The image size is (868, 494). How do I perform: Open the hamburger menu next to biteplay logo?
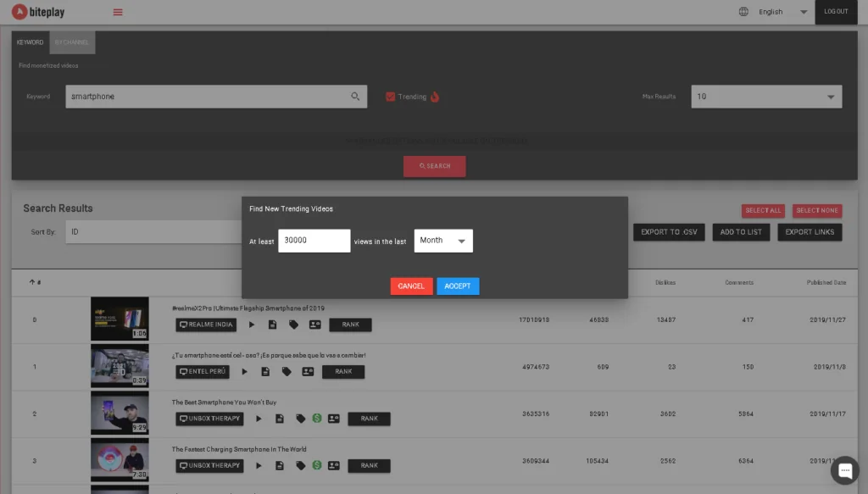tap(118, 12)
